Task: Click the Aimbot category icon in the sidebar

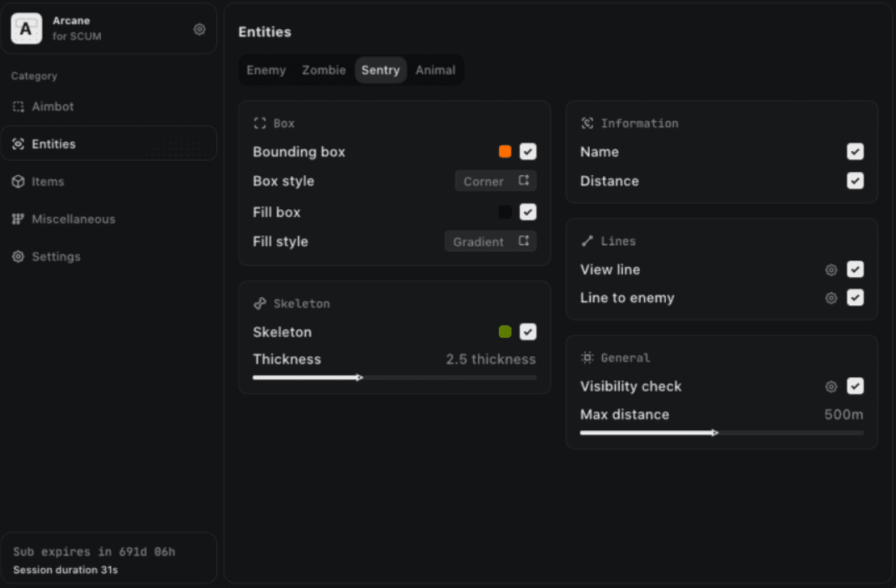Action: tap(18, 107)
